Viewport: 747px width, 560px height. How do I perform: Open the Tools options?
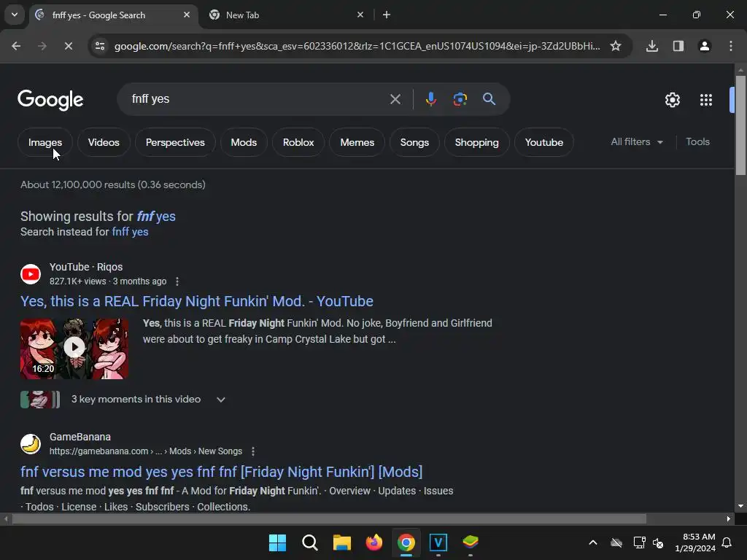click(697, 142)
